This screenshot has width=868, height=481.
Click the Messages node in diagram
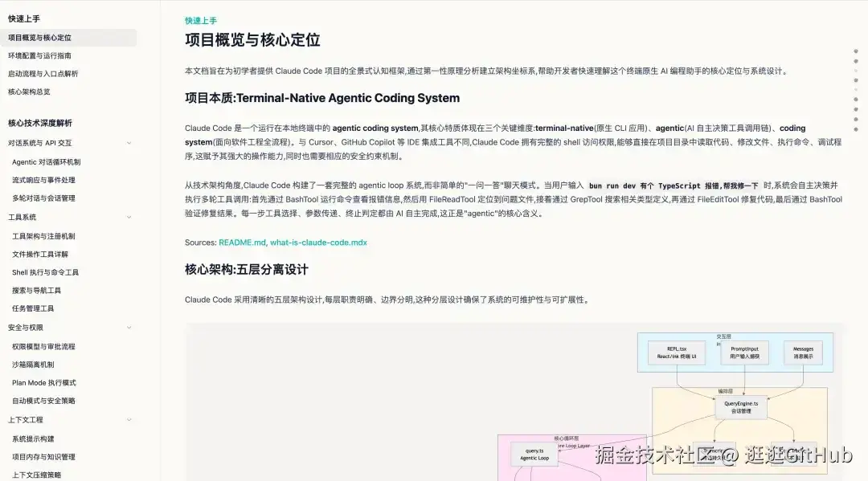(x=803, y=353)
